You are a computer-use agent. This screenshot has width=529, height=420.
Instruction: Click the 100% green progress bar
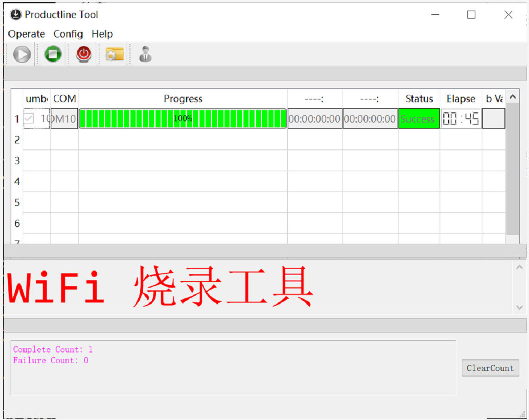(x=183, y=119)
